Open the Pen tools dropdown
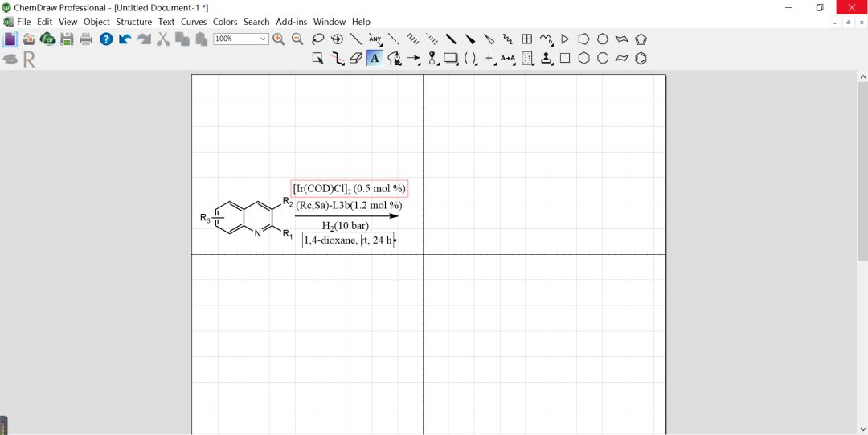 pos(394,58)
